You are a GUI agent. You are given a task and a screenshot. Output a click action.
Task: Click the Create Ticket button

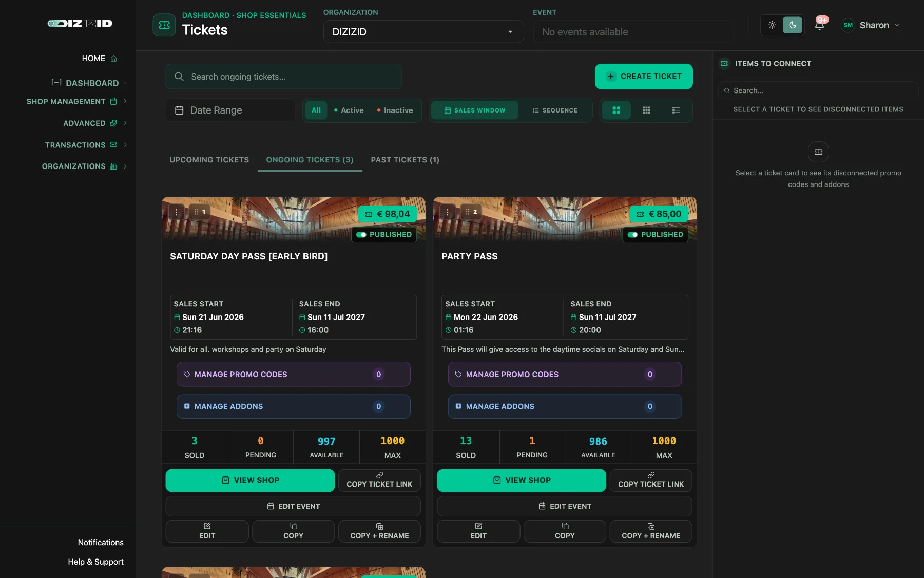(x=644, y=77)
